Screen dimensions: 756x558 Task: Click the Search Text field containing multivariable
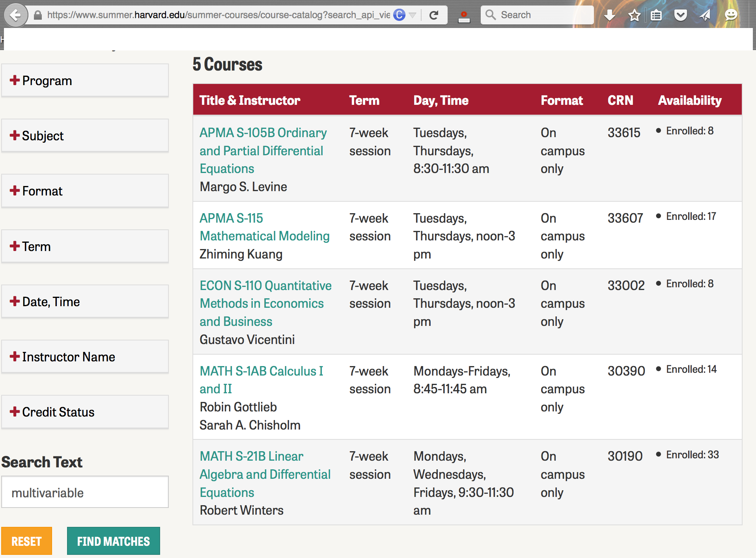click(x=85, y=492)
